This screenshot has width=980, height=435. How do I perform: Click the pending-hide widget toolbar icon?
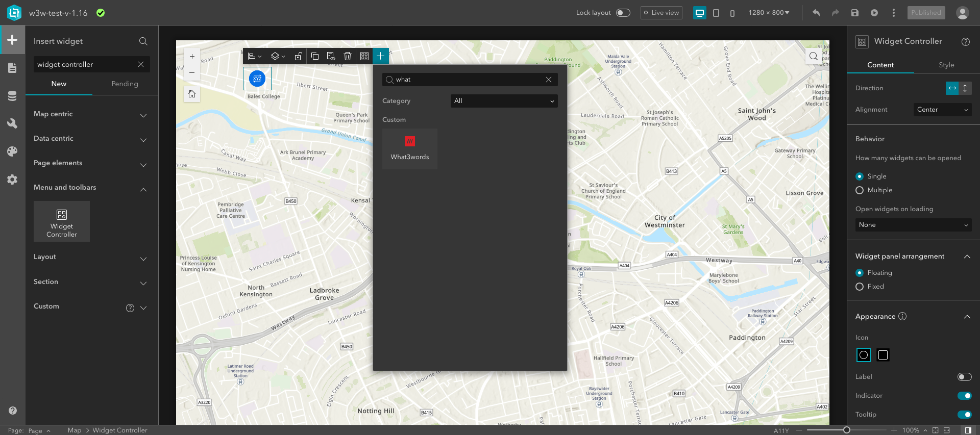click(331, 56)
